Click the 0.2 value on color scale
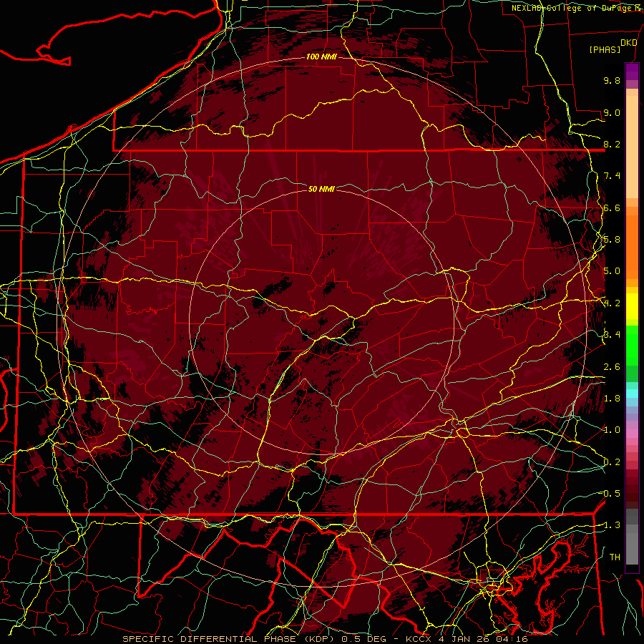 click(612, 462)
